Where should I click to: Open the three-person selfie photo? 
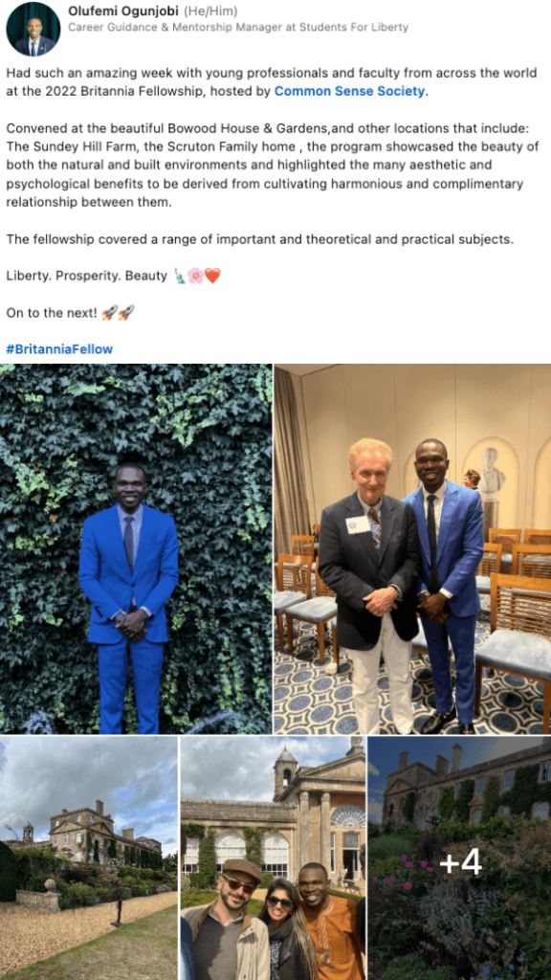(273, 858)
